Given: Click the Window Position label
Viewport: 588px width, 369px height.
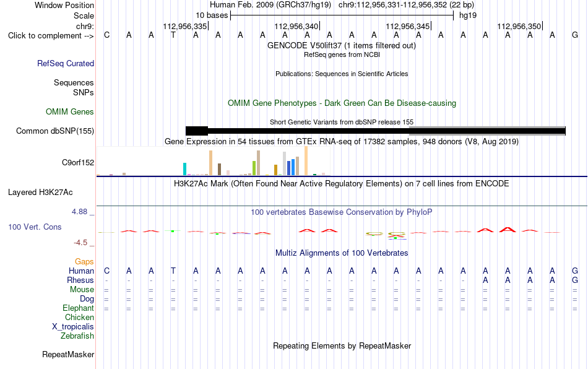Looking at the screenshot, I should (x=64, y=5).
